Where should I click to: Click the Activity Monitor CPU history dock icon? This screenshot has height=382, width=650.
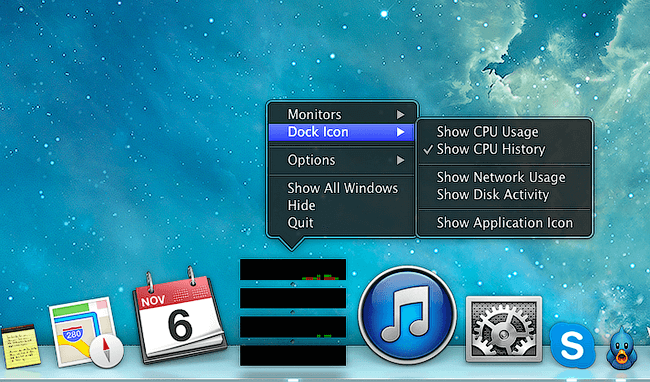pyautogui.click(x=293, y=312)
